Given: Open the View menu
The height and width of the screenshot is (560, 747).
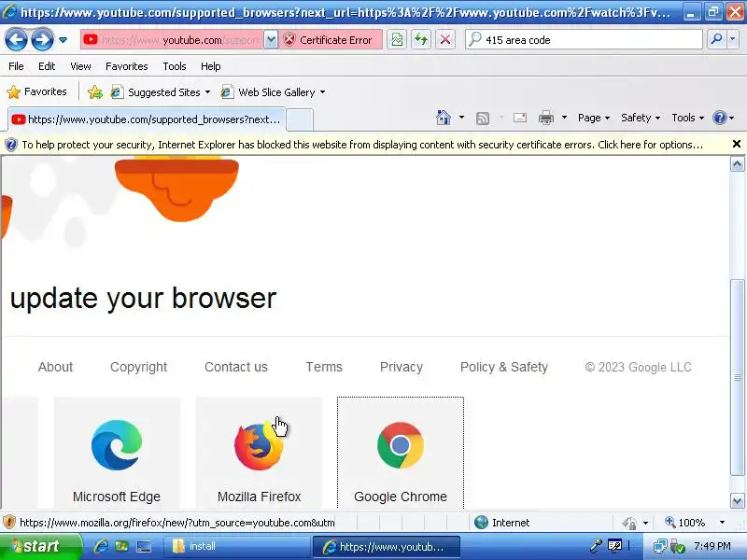Looking at the screenshot, I should coord(80,66).
